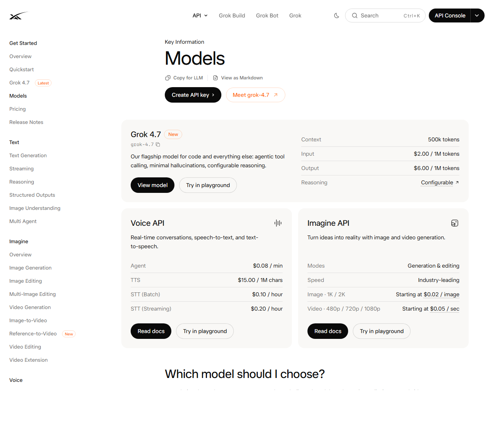Image resolution: width=504 pixels, height=426 pixels.
Task: Click the Voice API waveform icon
Action: point(278,223)
